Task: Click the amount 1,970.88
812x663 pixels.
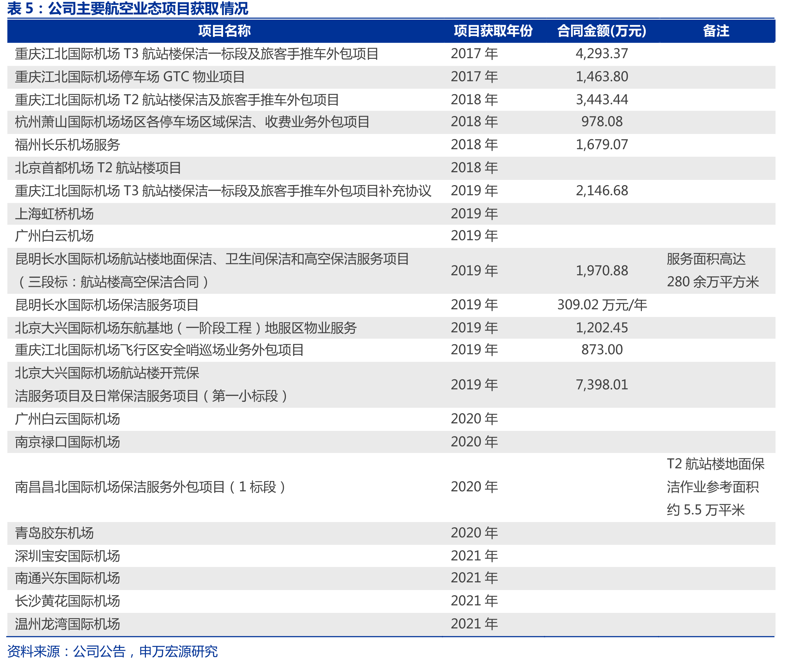Action: (602, 270)
